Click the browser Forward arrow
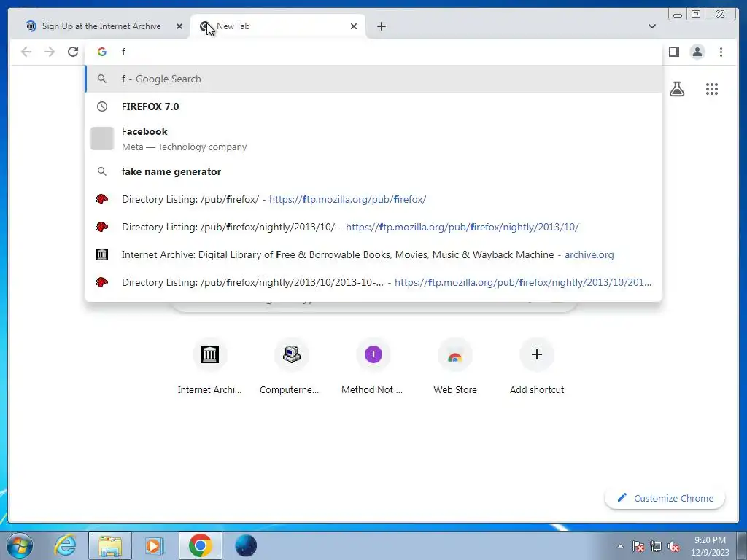Screen dimensions: 747x560 tap(50, 52)
